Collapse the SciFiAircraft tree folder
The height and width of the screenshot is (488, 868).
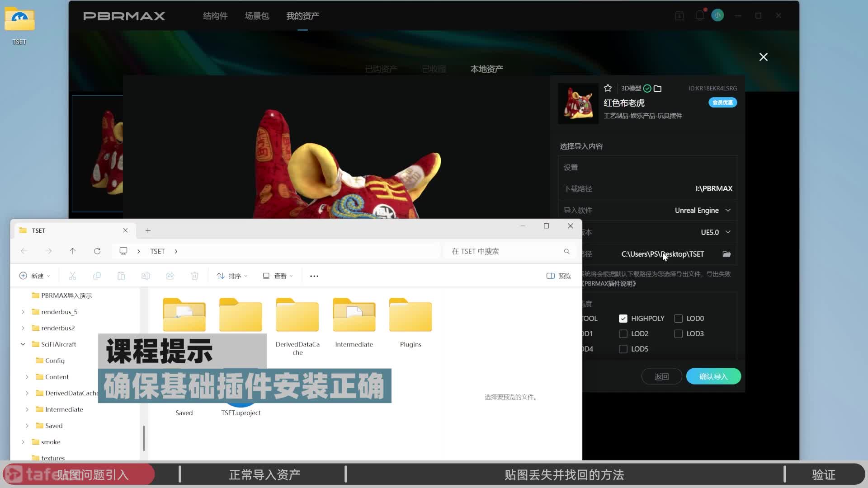point(23,344)
